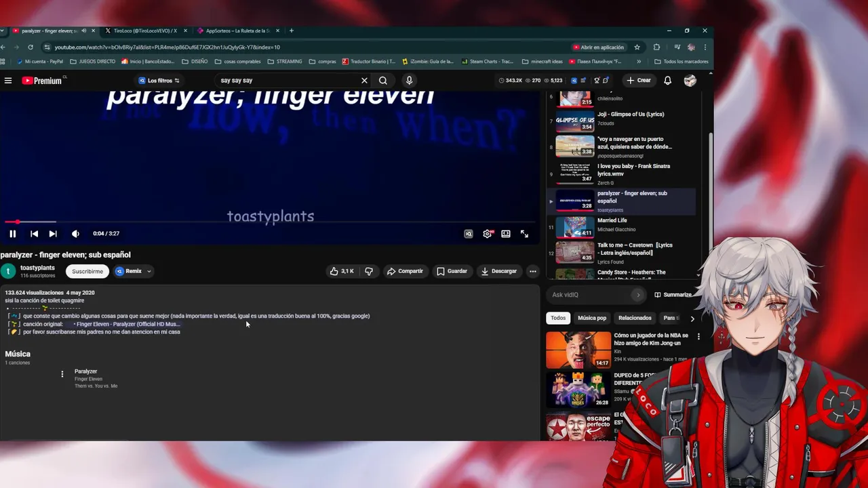Open the Finger Eleven - Paralyzer official link
The height and width of the screenshot is (488, 868).
click(127, 324)
